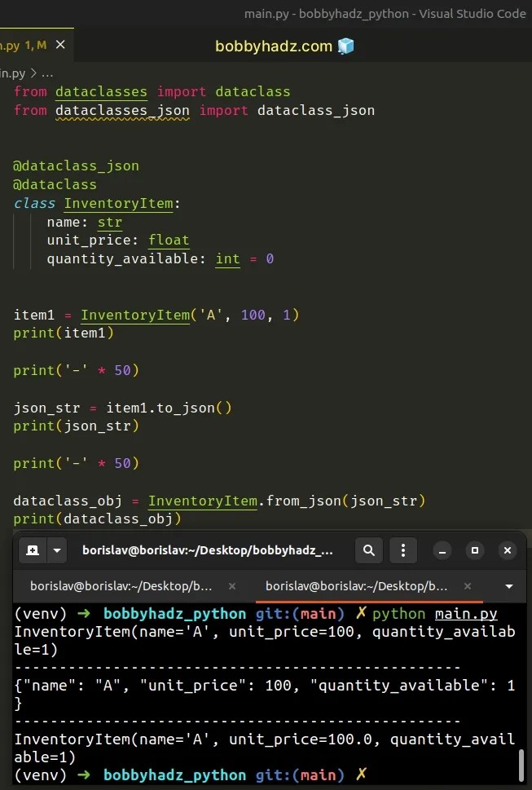The image size is (532, 790).
Task: Click the last terminal prompt line
Action: pyautogui.click(x=191, y=775)
